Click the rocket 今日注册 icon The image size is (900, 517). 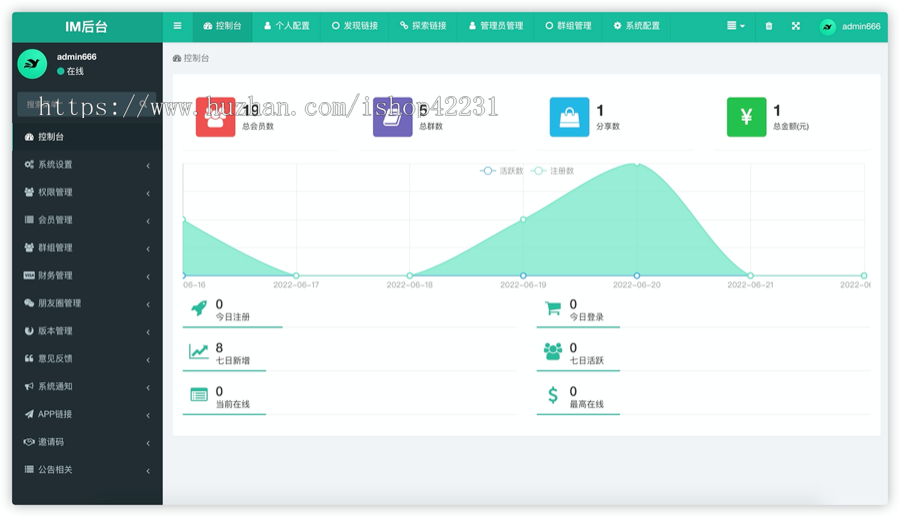[199, 308]
